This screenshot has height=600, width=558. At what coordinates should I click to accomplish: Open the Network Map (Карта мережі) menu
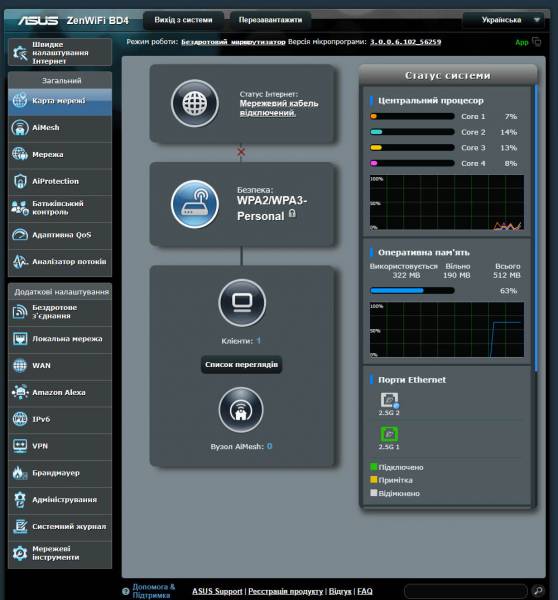click(x=60, y=101)
